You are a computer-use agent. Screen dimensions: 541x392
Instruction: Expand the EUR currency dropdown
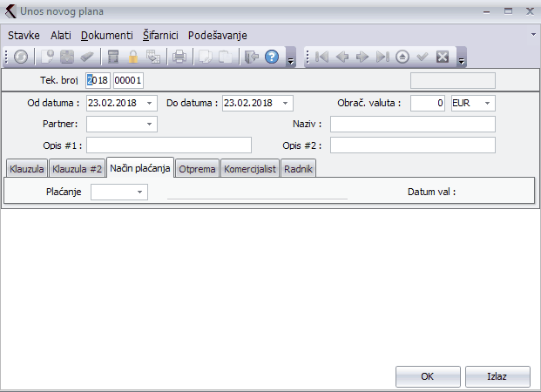click(x=487, y=103)
